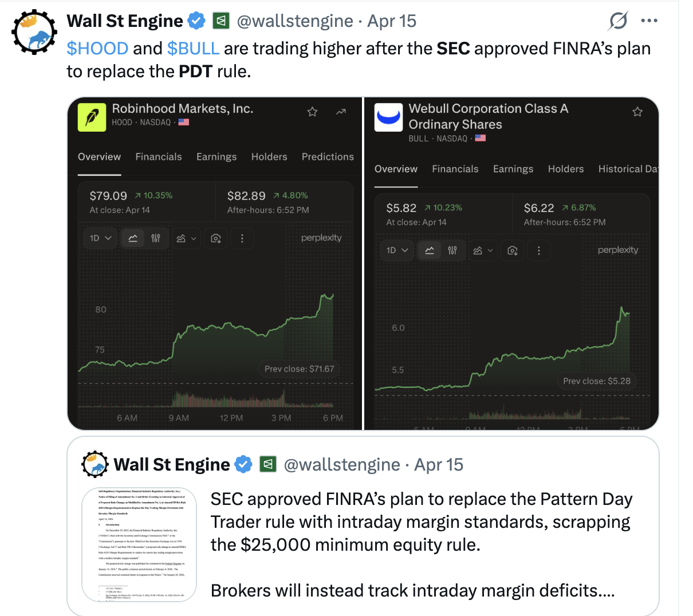Take a snapshot of the Webull chart

pos(513,250)
